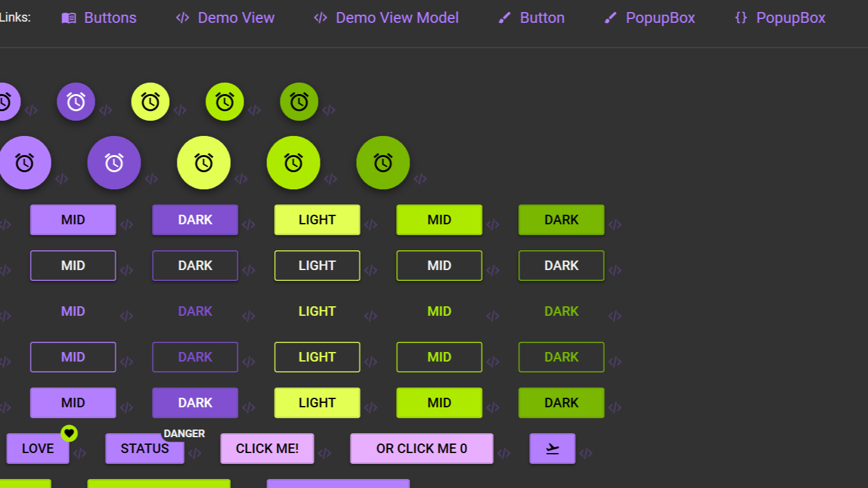This screenshot has width=868, height=488.
Task: Click the small dark-green alarm clock icon
Action: pyautogui.click(x=299, y=101)
